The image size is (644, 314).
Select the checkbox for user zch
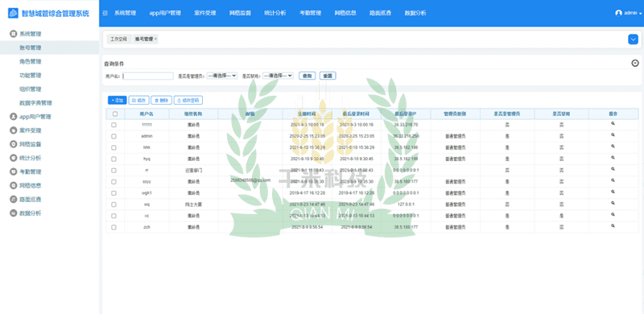click(114, 227)
